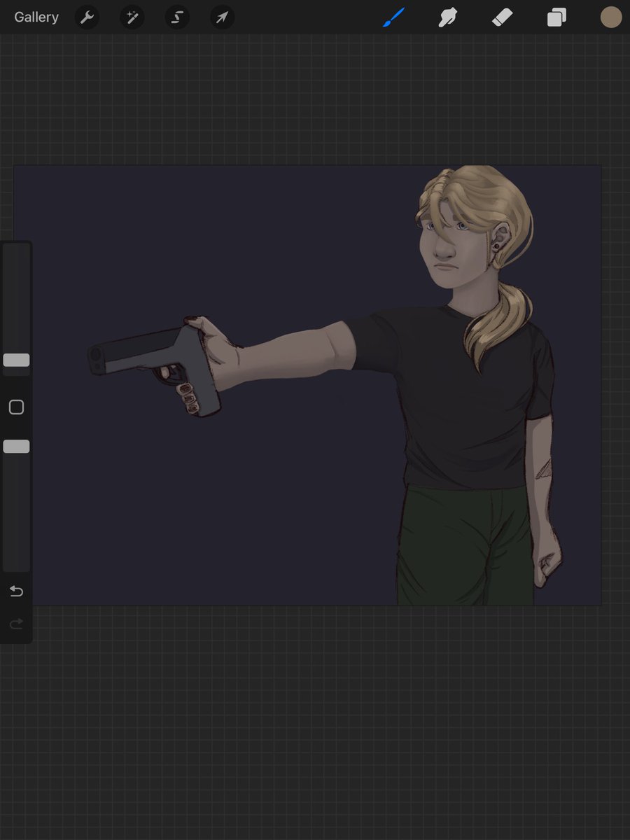Open the Actions wrench menu

[87, 17]
